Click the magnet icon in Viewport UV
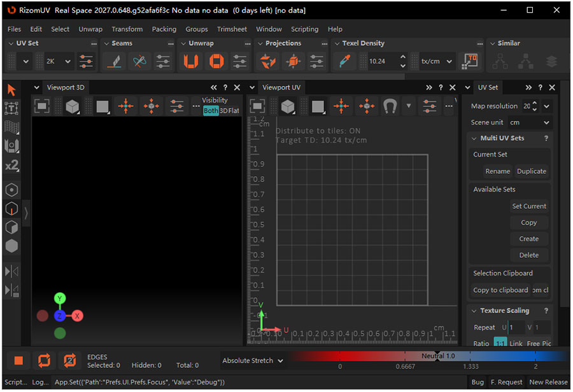The height and width of the screenshot is (392, 573). tap(390, 106)
